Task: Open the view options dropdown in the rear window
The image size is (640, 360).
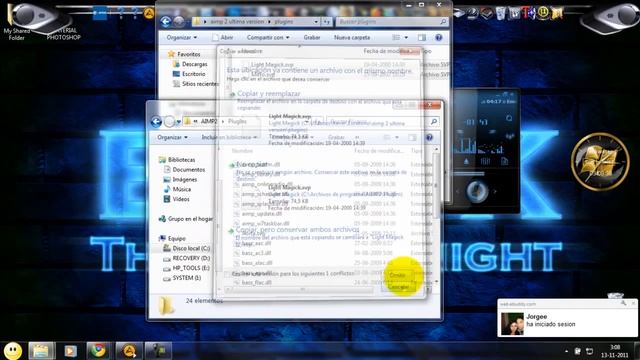Action: [x=406, y=38]
